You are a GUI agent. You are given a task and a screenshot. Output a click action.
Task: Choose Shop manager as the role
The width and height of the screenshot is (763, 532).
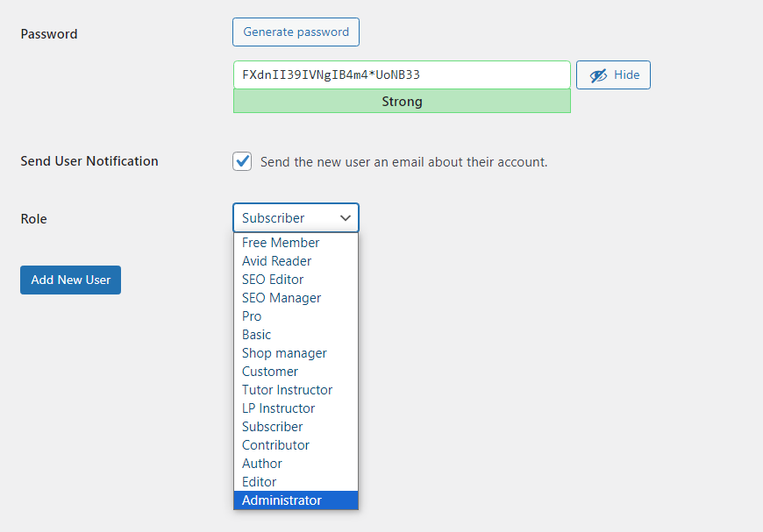tap(284, 352)
